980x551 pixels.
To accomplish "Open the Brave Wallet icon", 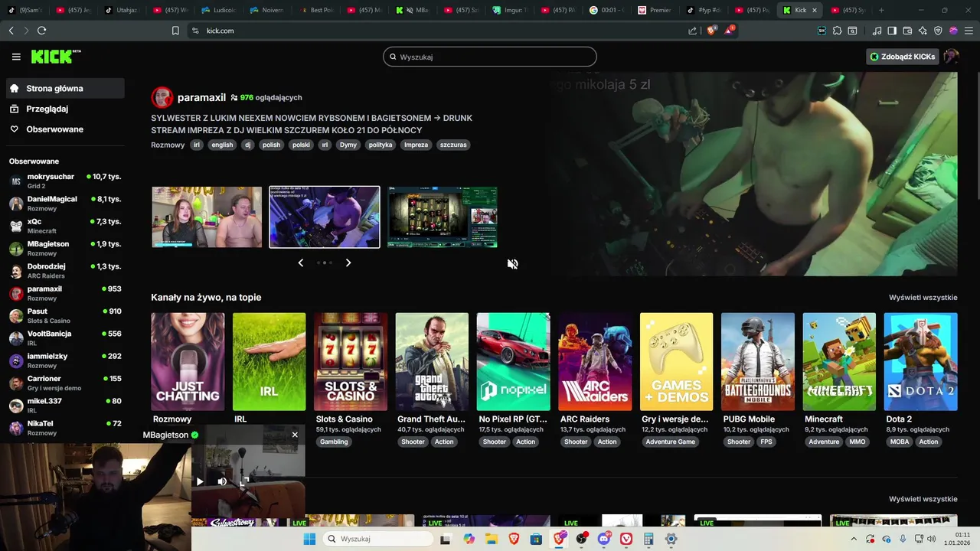I will click(x=907, y=31).
